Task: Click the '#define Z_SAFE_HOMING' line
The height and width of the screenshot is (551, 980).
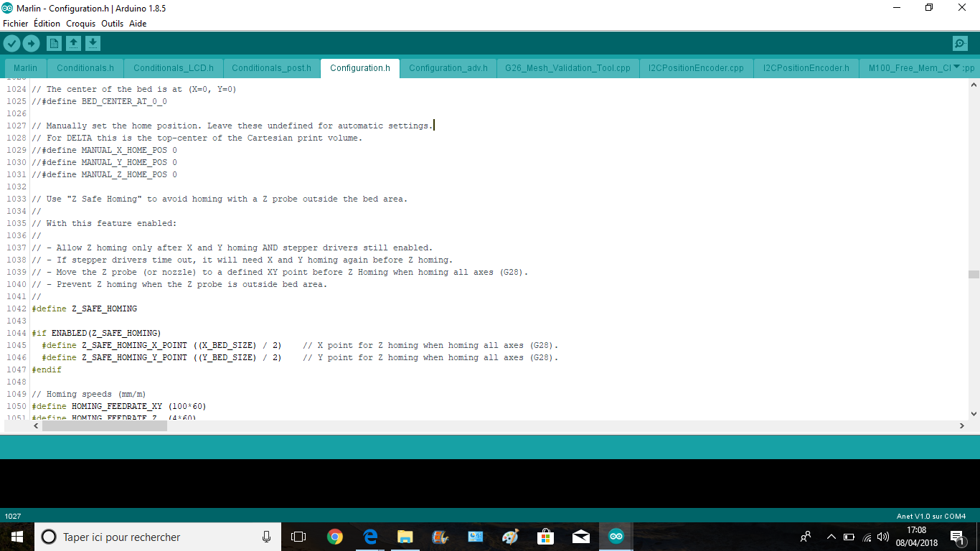Action: tap(84, 309)
